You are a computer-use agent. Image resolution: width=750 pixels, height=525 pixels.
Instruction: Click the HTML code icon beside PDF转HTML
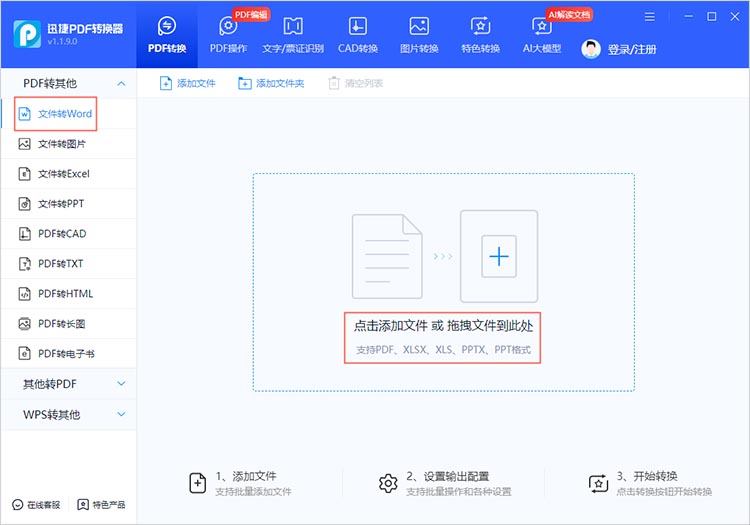click(x=24, y=294)
